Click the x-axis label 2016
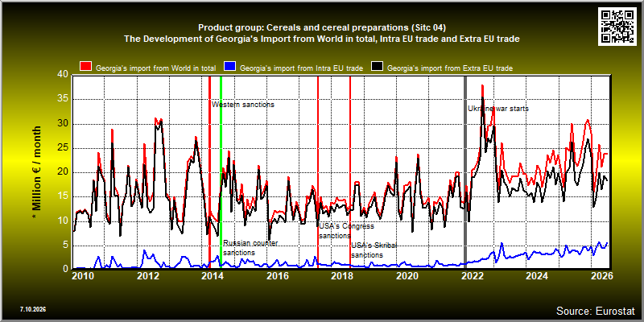The height and width of the screenshot is (322, 644). coord(277,275)
